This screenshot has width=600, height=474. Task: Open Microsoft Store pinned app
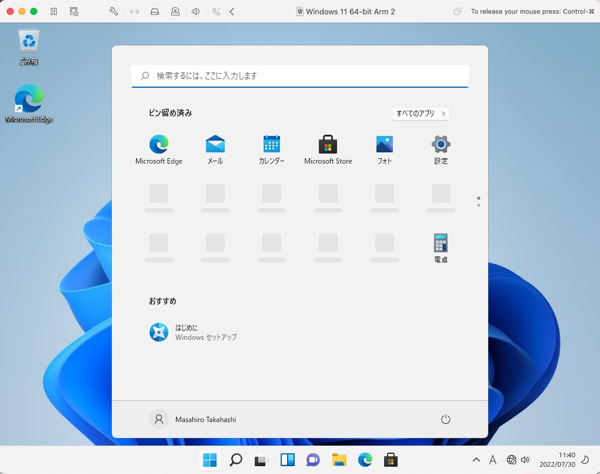click(328, 150)
